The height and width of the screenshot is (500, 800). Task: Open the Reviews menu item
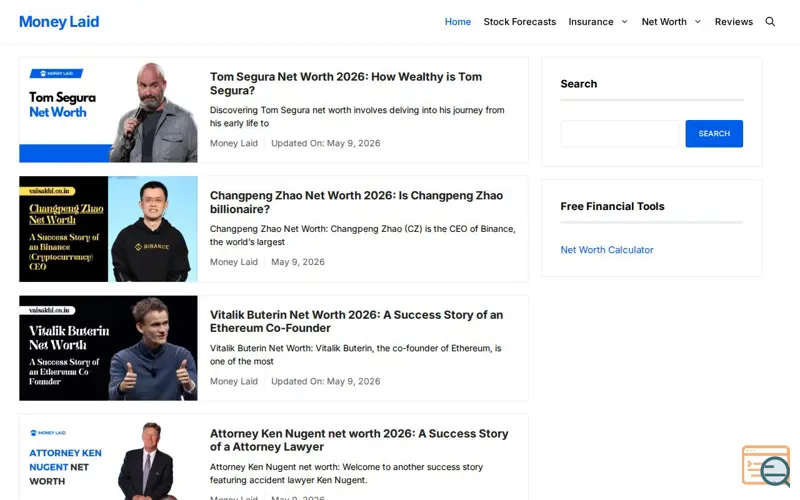[733, 21]
